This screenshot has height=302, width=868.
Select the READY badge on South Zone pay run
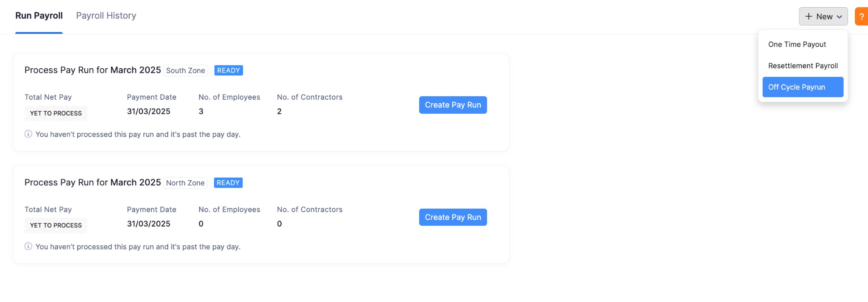coord(228,70)
